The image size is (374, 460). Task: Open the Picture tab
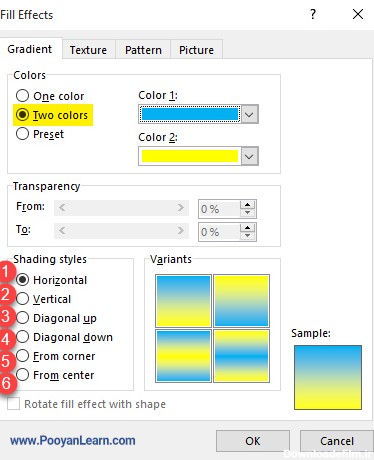(196, 50)
